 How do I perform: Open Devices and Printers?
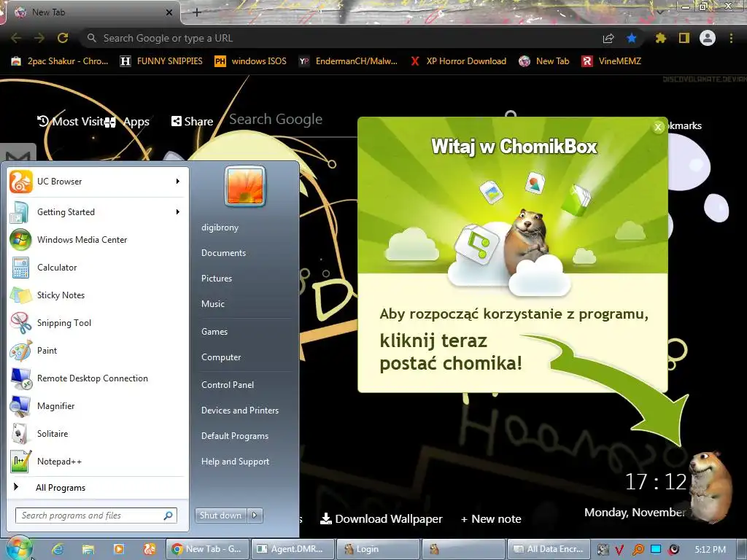[239, 411]
